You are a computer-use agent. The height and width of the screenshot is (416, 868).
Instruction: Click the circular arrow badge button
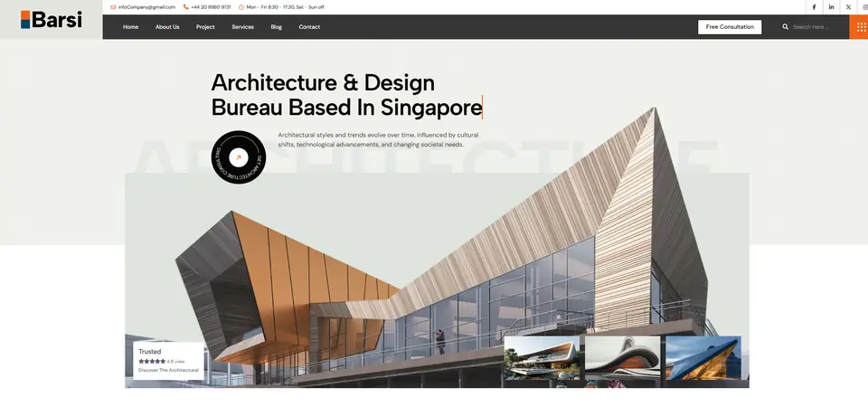coord(239,157)
